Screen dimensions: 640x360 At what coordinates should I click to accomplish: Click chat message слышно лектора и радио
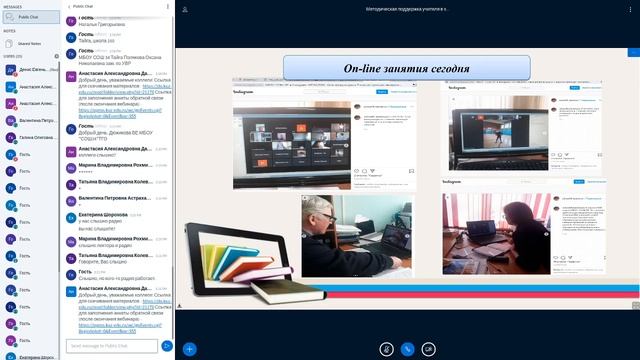point(105,245)
